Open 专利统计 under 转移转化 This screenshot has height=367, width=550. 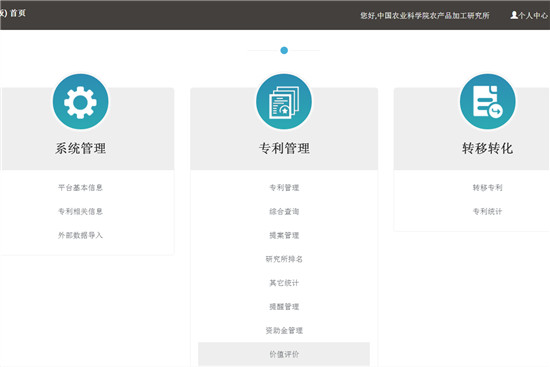click(x=488, y=211)
